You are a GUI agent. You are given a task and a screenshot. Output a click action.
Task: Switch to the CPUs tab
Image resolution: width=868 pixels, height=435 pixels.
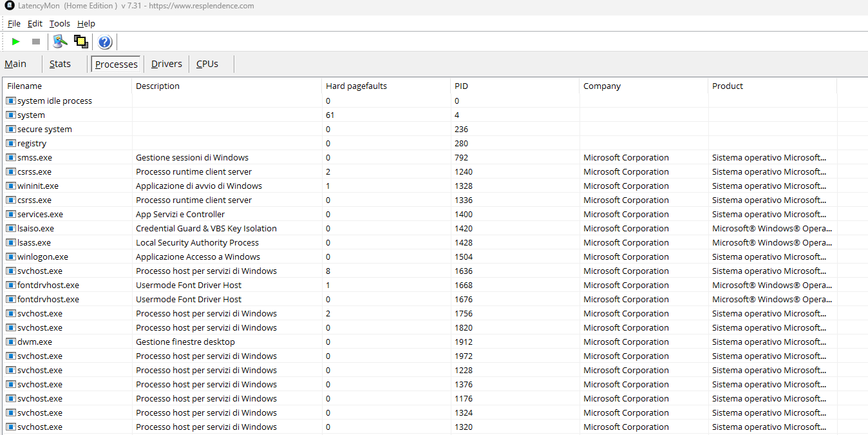[207, 64]
